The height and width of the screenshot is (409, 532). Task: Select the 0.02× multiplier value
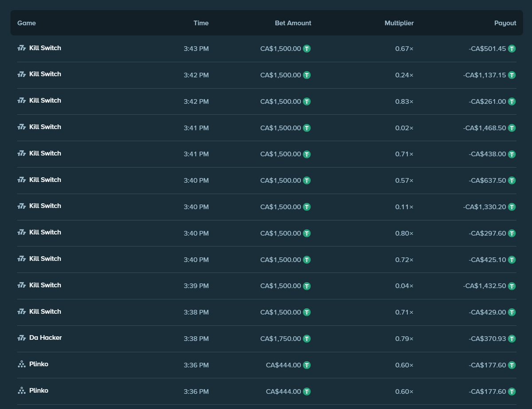tap(404, 128)
